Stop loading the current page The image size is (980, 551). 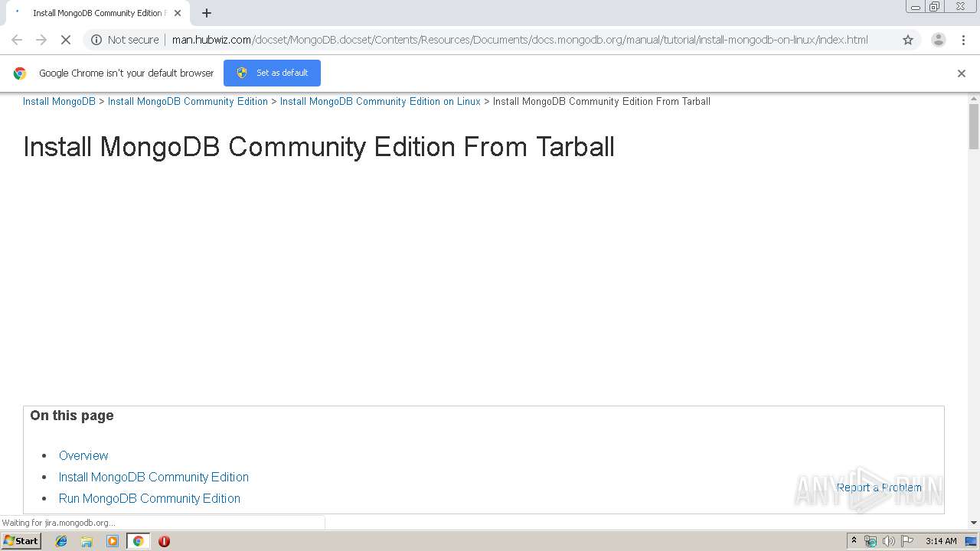click(66, 40)
